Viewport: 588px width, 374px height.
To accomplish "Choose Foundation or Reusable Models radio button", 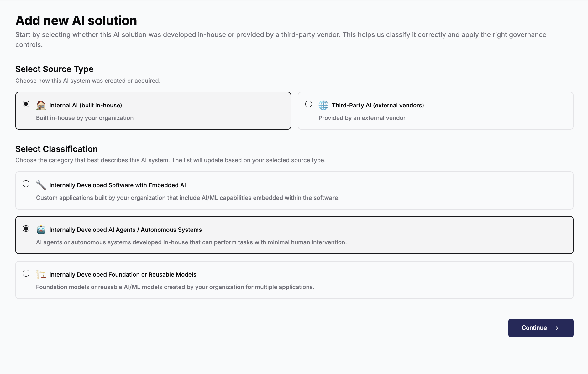I will tap(26, 273).
